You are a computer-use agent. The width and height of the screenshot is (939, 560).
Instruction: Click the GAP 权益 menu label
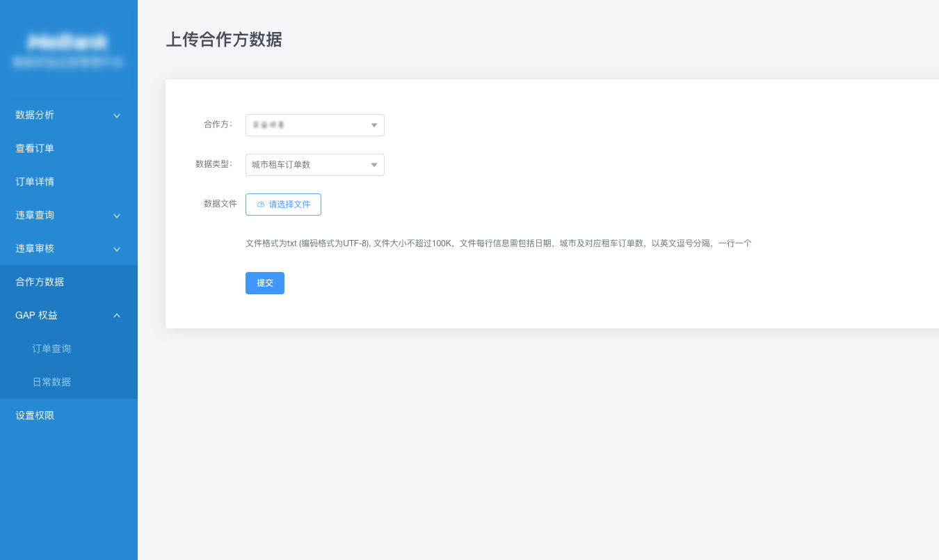coord(36,315)
